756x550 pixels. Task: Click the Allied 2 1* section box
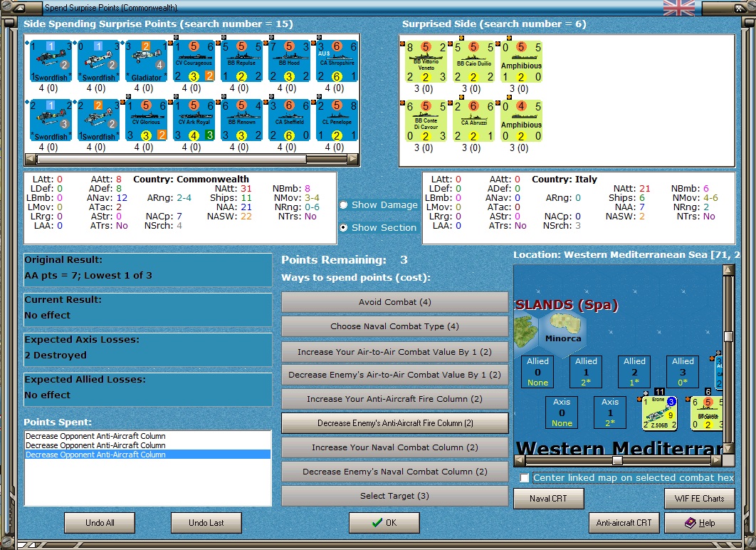(634, 371)
